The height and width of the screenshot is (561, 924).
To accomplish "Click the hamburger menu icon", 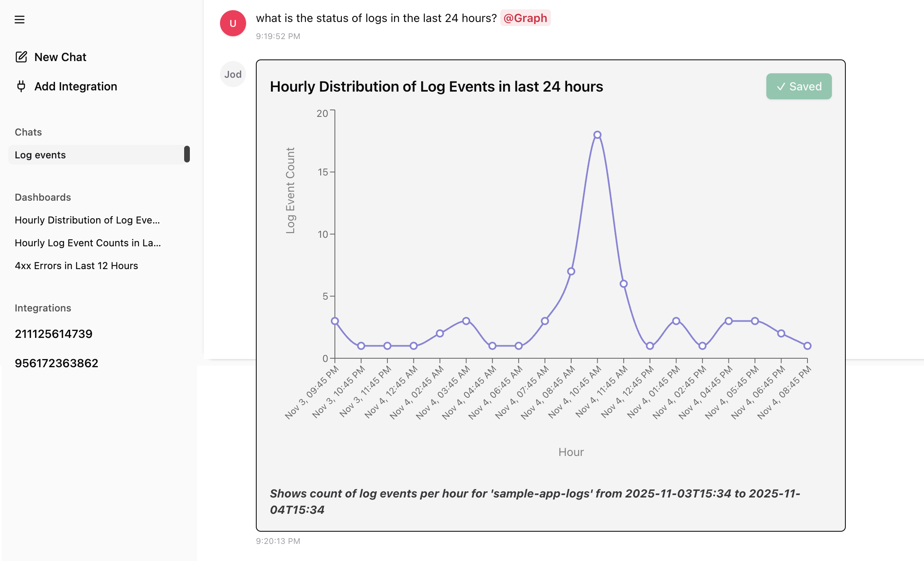I will pyautogui.click(x=20, y=20).
